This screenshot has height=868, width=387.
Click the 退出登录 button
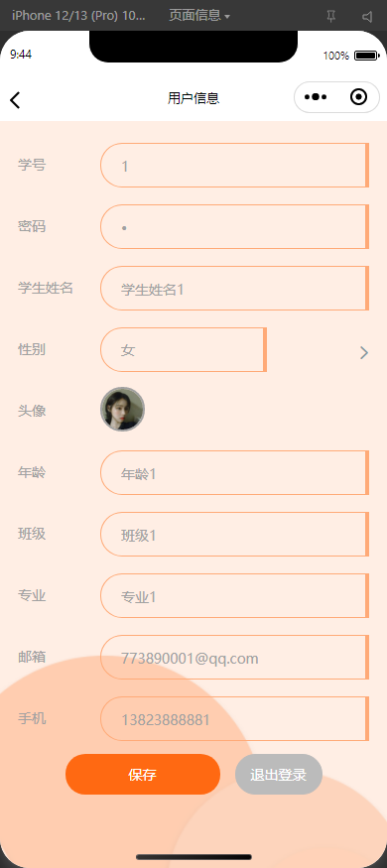pyautogui.click(x=279, y=775)
